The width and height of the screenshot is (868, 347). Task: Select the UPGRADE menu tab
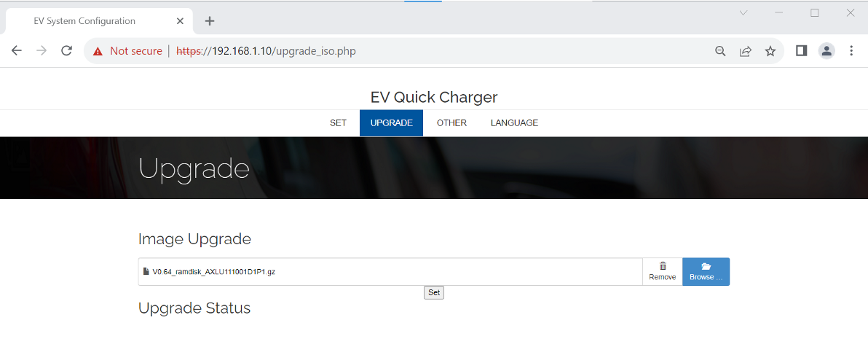tap(391, 123)
